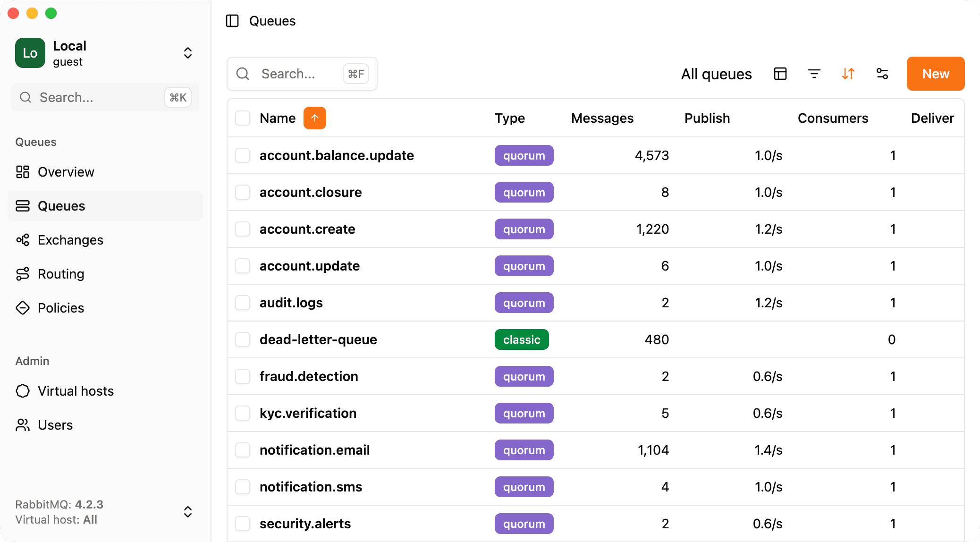Click the 480 messages value

tap(657, 339)
